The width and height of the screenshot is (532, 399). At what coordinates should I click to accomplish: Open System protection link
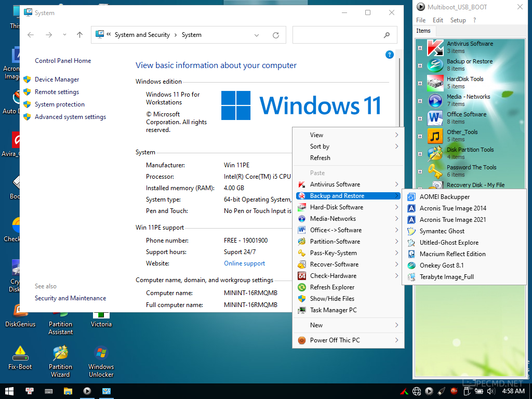60,104
